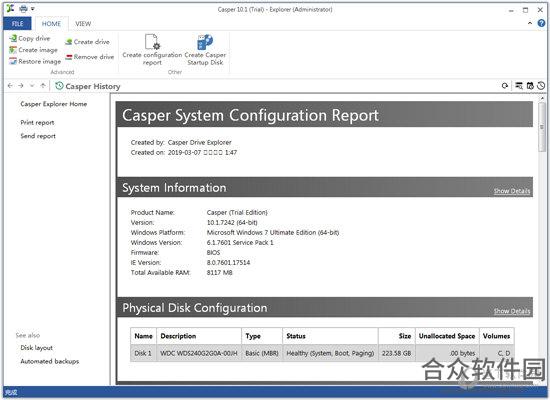Navigate forward with the right arrow

tap(21, 86)
